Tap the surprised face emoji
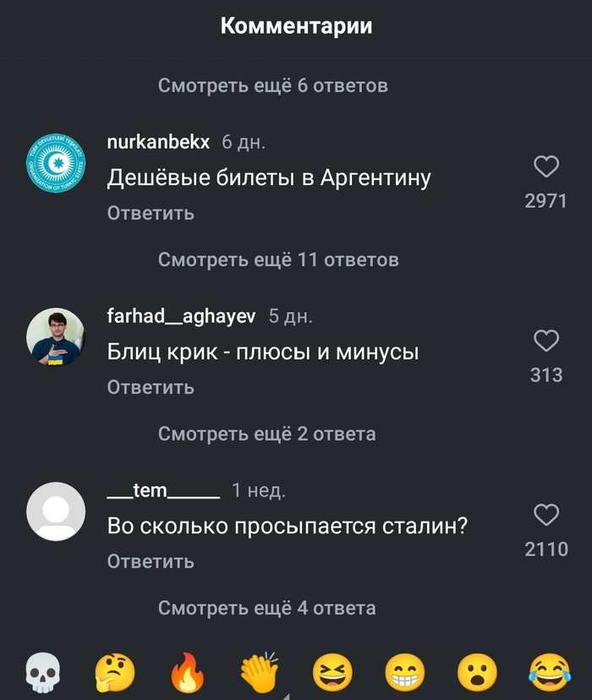 coord(477,674)
